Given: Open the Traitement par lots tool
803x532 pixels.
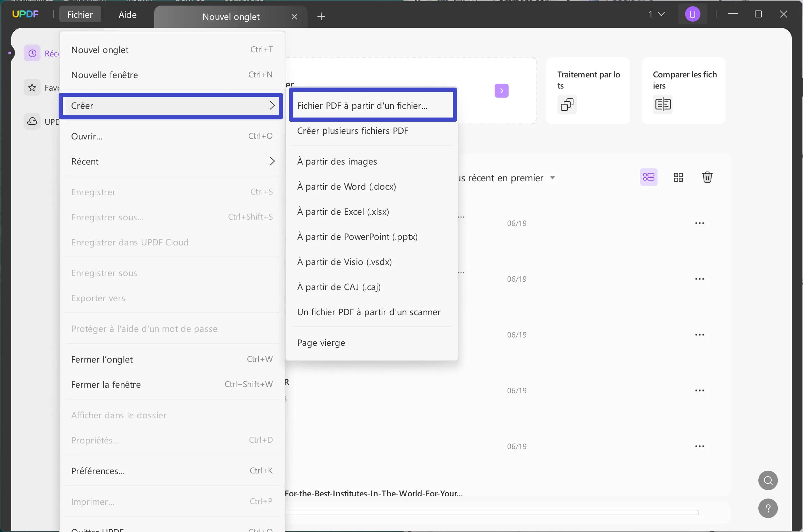Looking at the screenshot, I should coord(587,90).
